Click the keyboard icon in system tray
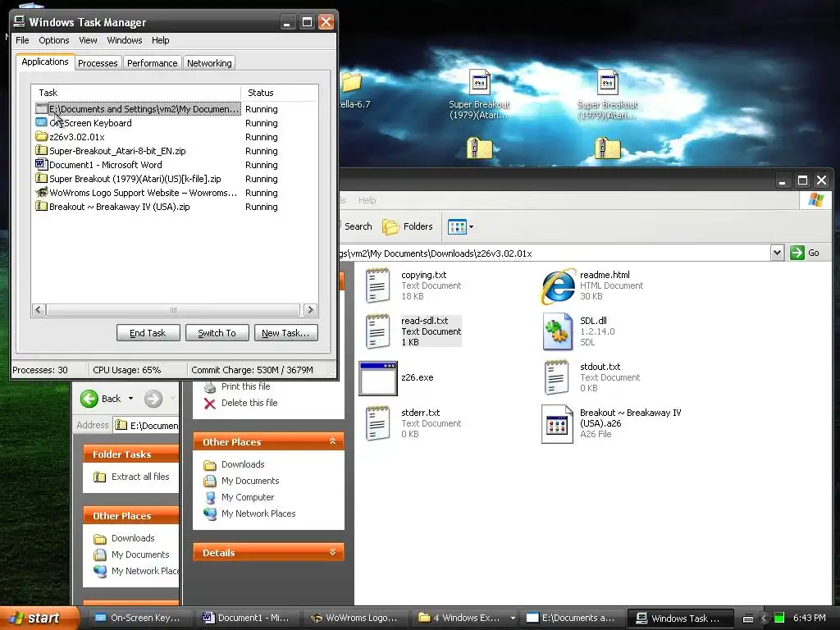The image size is (840, 630). [748, 619]
